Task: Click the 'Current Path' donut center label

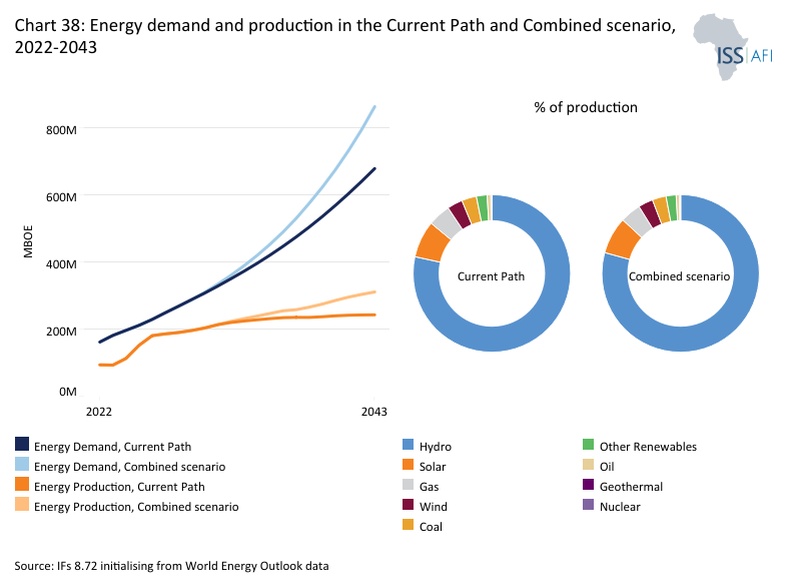Action: 491,276
